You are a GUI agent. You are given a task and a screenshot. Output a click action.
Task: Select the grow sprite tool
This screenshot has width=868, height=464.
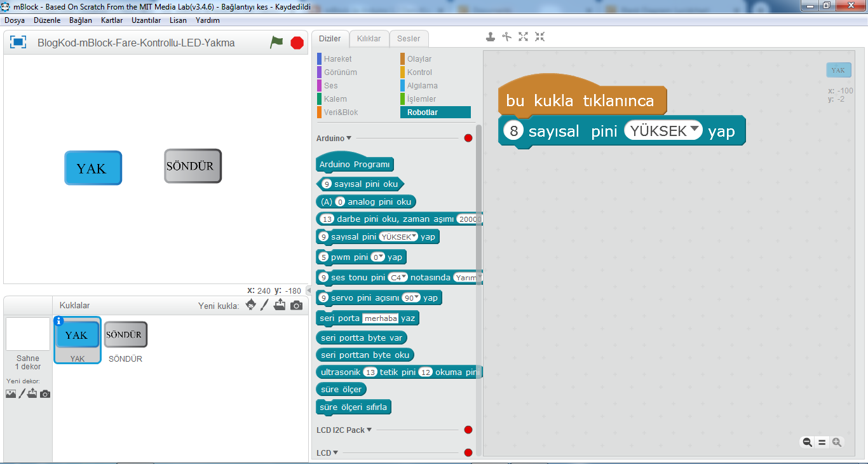click(x=523, y=37)
